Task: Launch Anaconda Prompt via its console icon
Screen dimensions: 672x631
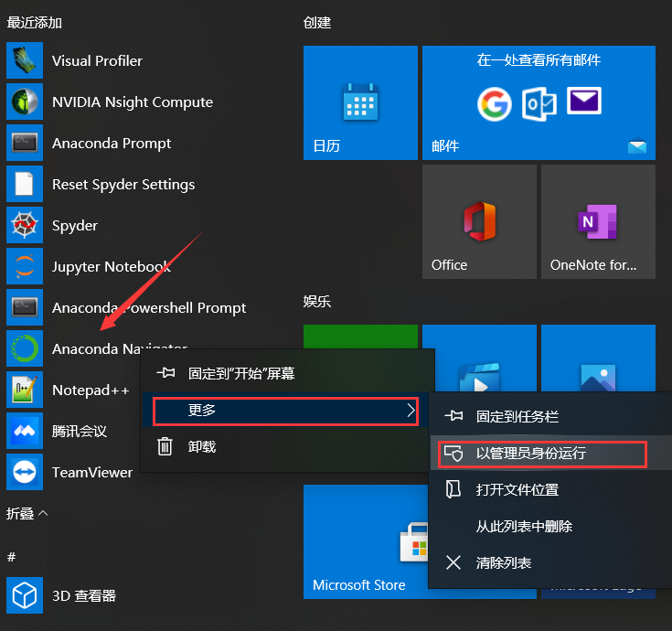Action: click(25, 143)
